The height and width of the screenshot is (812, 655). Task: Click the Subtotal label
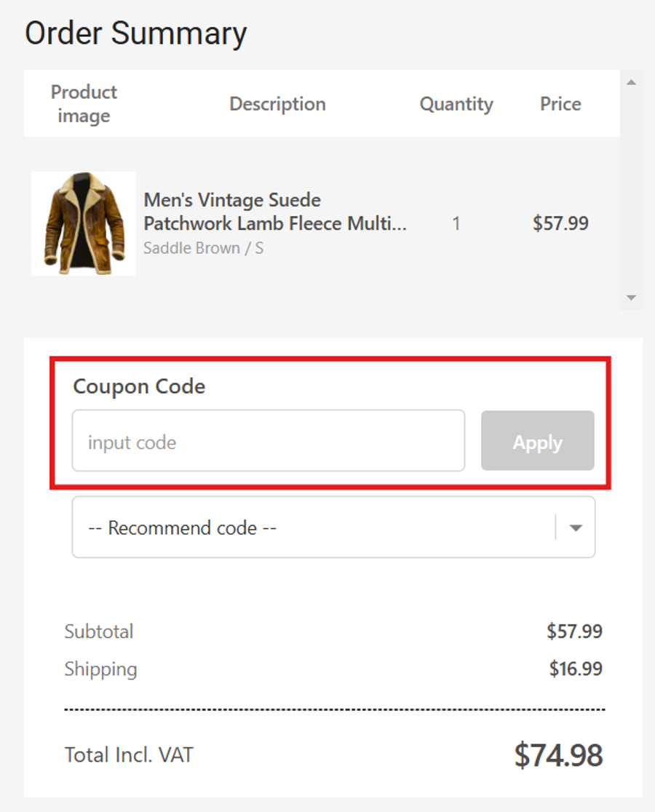[99, 631]
